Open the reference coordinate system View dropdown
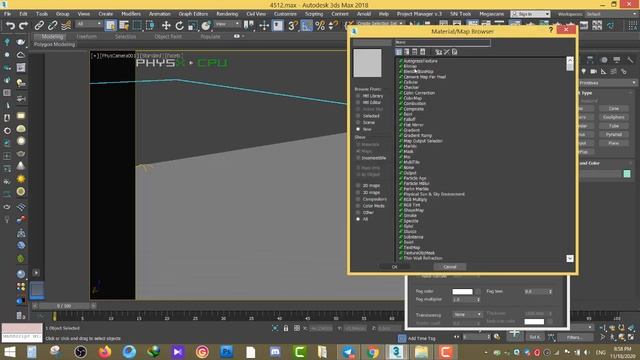This screenshot has height=360, width=640. [227, 24]
